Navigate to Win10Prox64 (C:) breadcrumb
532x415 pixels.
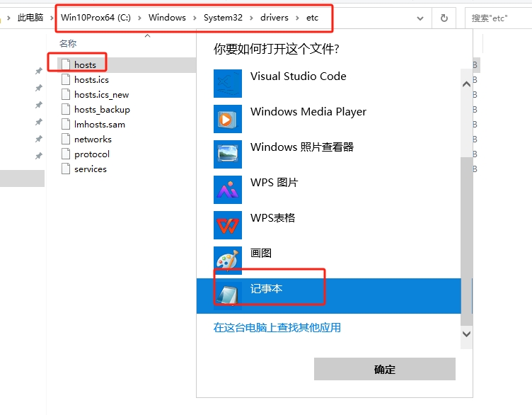click(x=96, y=18)
